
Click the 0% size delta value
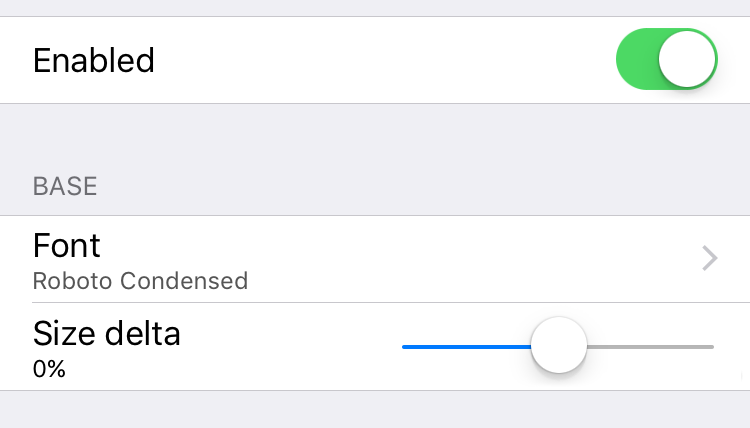(x=49, y=369)
